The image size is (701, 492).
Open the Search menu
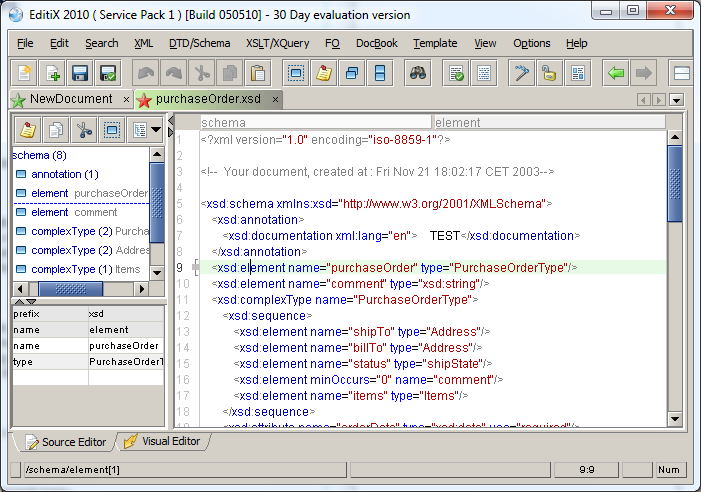(102, 43)
